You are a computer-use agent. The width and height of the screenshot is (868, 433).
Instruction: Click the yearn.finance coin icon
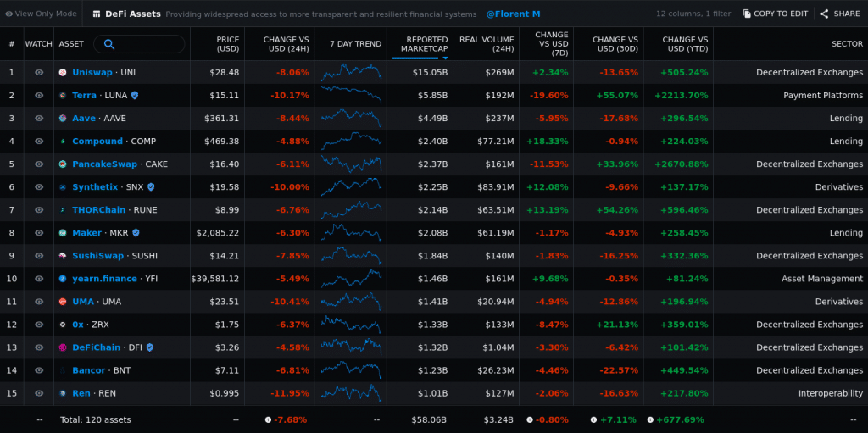pyautogui.click(x=63, y=279)
